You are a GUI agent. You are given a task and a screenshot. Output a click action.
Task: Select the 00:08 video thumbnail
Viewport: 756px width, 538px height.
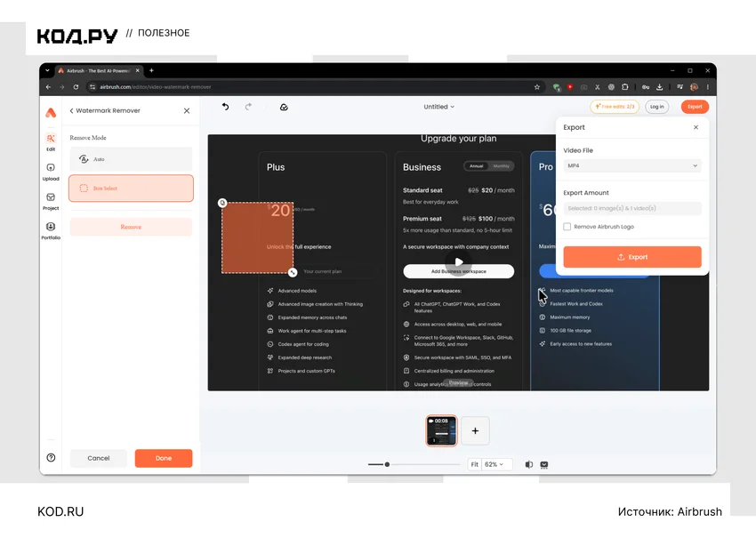click(x=441, y=430)
